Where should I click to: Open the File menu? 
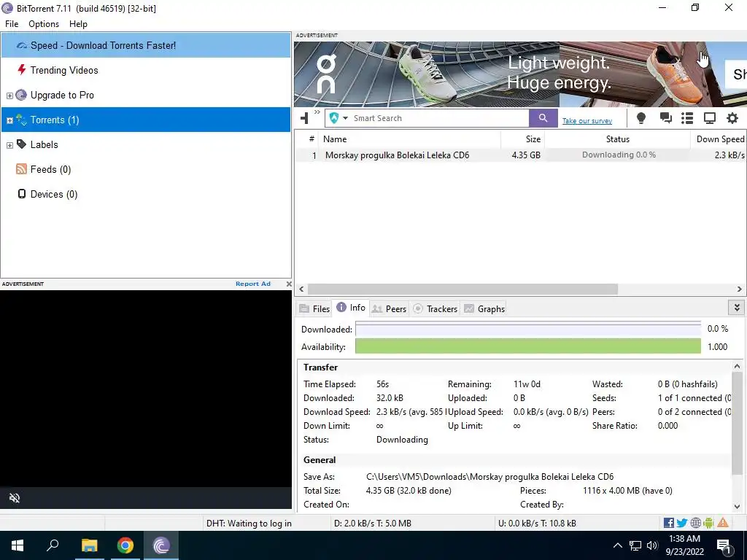pyautogui.click(x=12, y=24)
